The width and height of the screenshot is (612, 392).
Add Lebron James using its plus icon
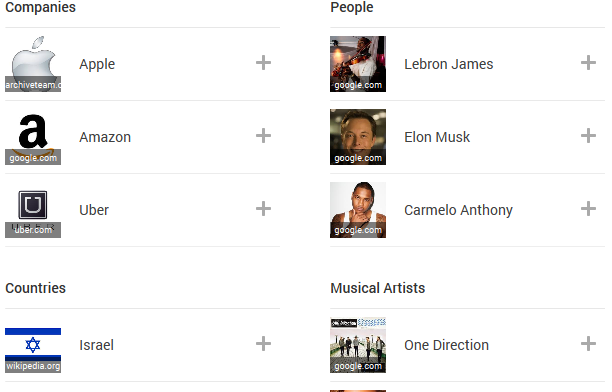coord(588,62)
